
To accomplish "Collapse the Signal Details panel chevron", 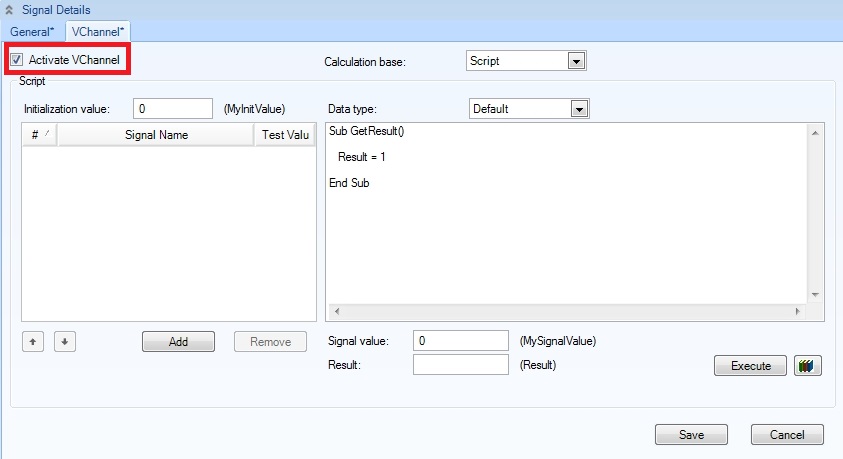I will coord(9,9).
